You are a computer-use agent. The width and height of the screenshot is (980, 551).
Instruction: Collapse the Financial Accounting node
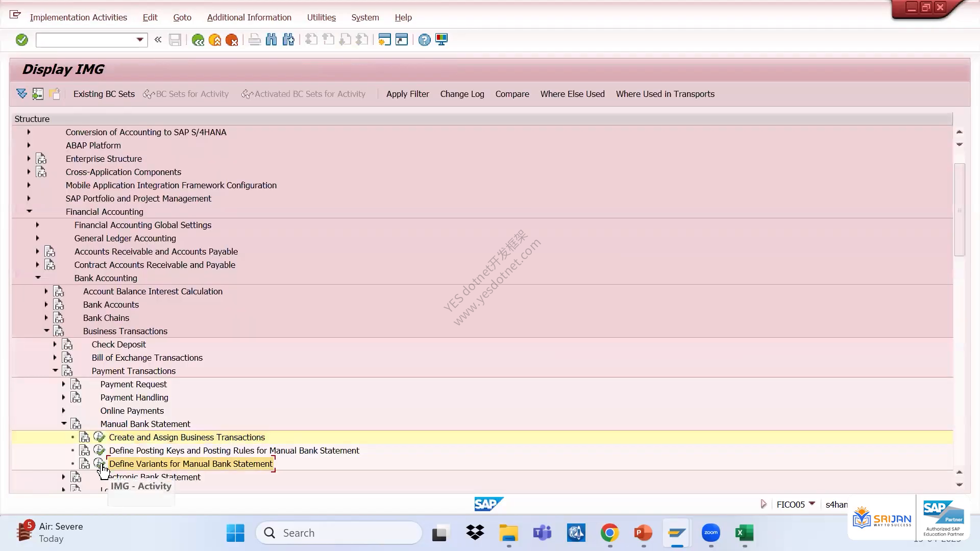pyautogui.click(x=29, y=211)
